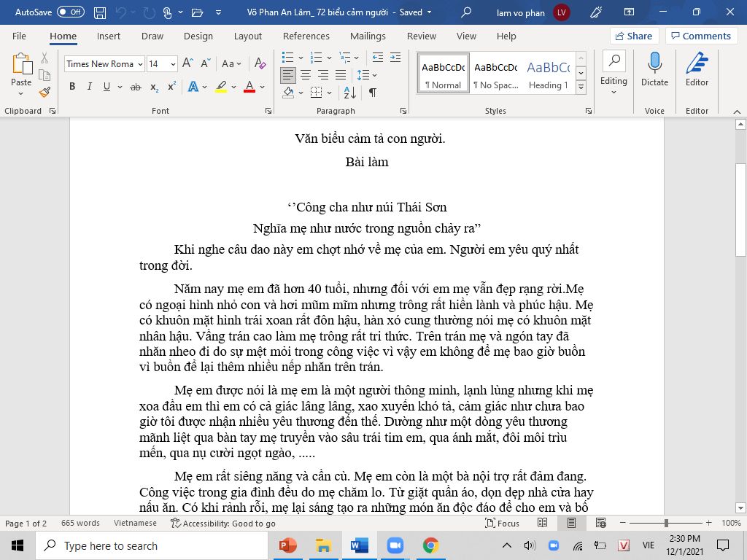Open Touch/Mouse mode icon

click(x=167, y=12)
